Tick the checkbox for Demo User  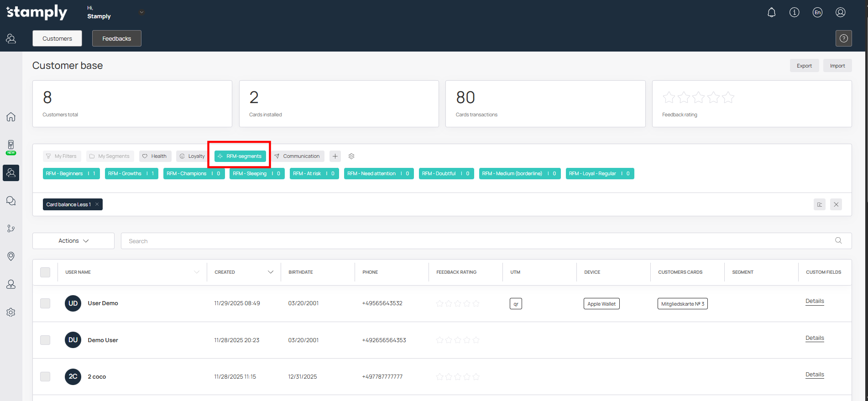pos(45,340)
